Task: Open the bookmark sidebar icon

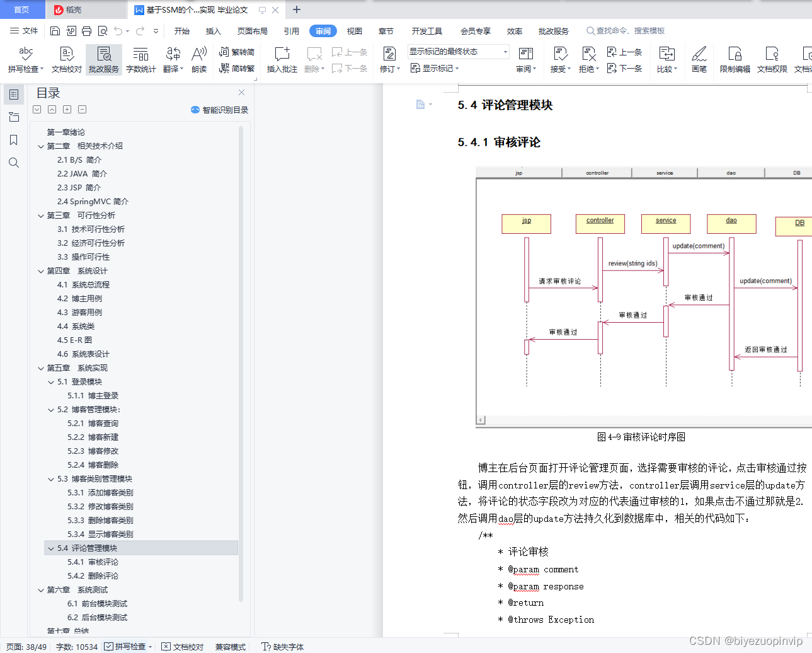Action: 14,140
